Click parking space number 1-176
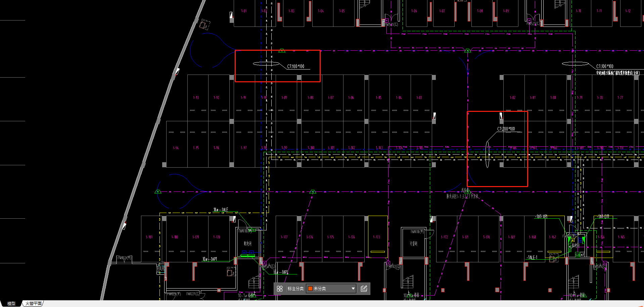 310,237
